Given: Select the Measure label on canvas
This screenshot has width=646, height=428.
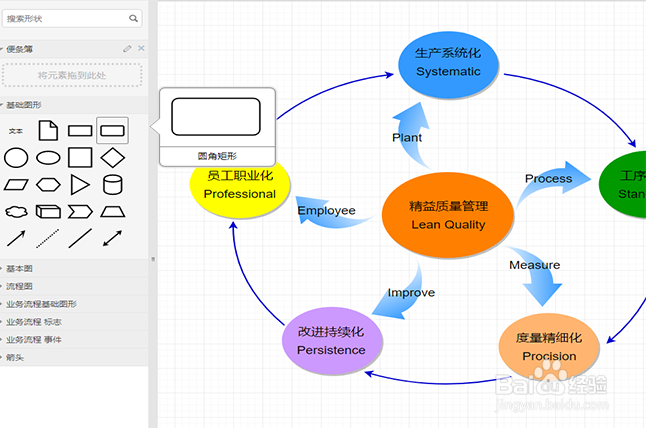Looking at the screenshot, I should point(534,265).
